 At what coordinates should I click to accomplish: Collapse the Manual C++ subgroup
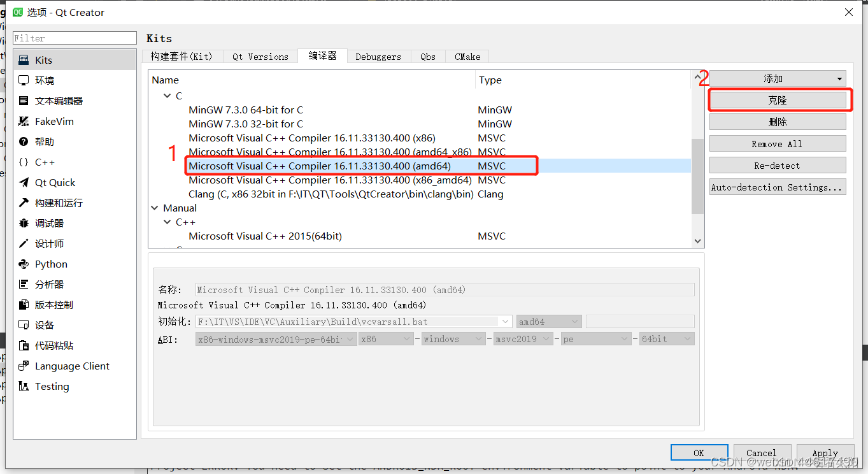tap(167, 222)
